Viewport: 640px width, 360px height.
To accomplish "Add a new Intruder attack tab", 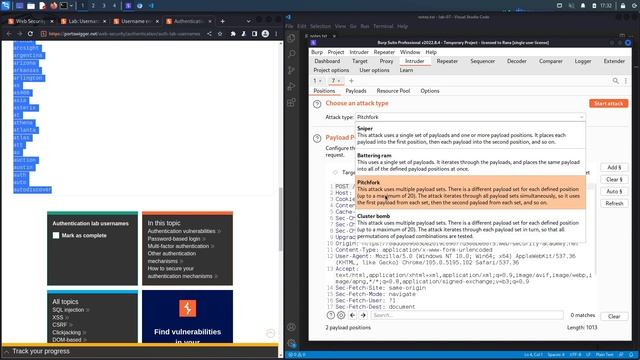I will pos(351,81).
